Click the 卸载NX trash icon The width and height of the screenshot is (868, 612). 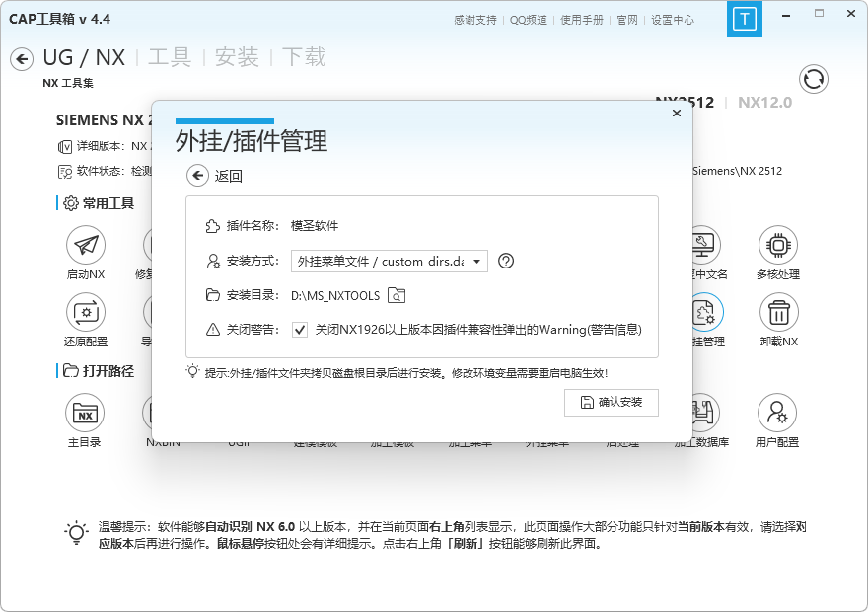point(778,313)
